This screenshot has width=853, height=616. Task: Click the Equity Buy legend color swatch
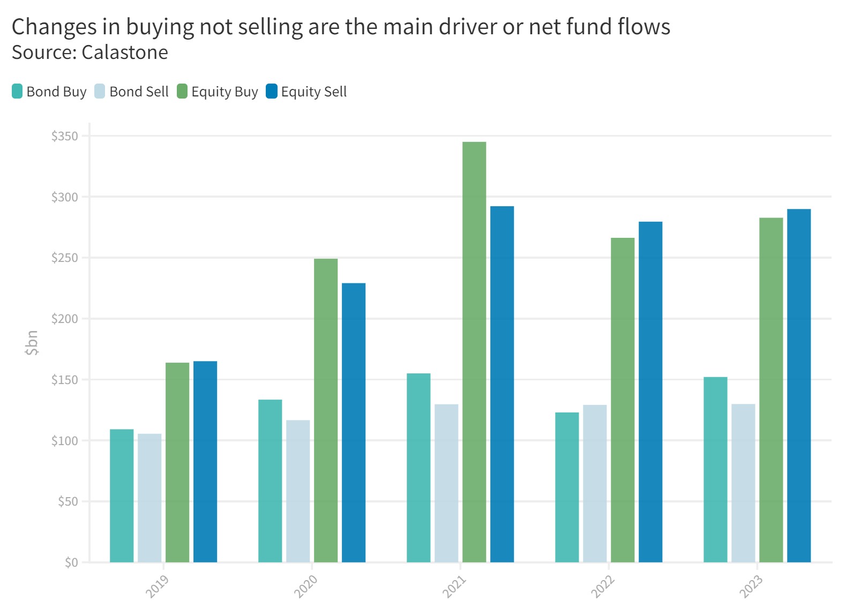tap(182, 92)
